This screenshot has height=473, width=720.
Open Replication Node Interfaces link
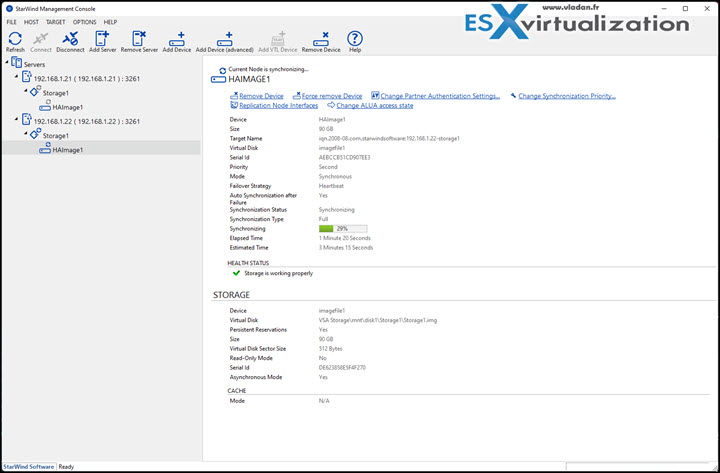(x=279, y=106)
